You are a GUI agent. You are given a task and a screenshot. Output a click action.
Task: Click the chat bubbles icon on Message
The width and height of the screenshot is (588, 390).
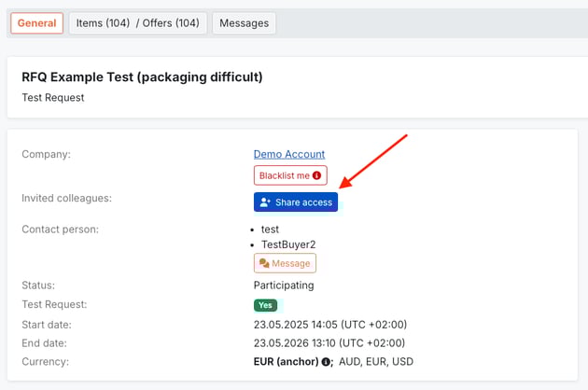[264, 264]
